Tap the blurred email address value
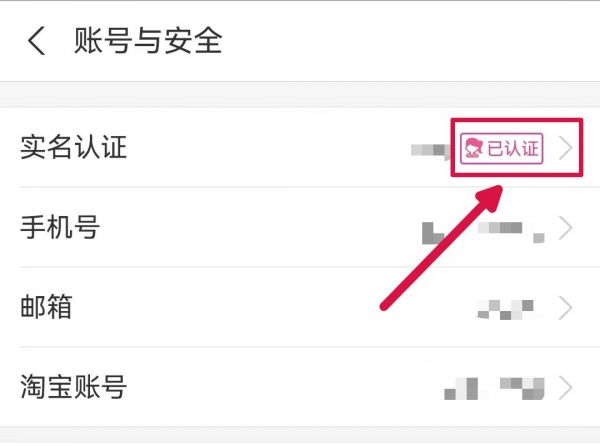Viewport: 600px width, 446px height. pyautogui.click(x=505, y=309)
